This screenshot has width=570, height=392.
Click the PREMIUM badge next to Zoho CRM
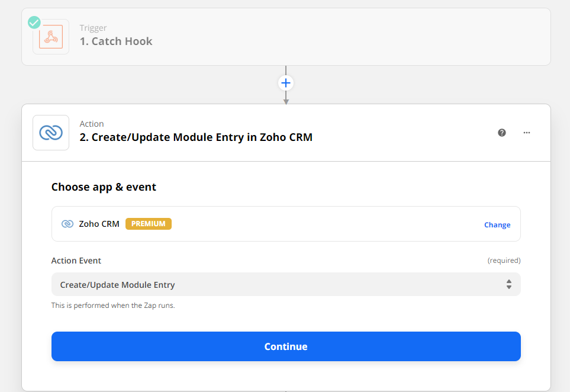pos(149,224)
